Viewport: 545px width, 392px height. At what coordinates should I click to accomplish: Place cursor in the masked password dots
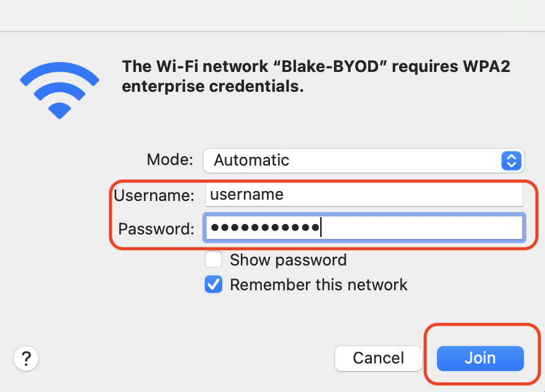point(265,228)
